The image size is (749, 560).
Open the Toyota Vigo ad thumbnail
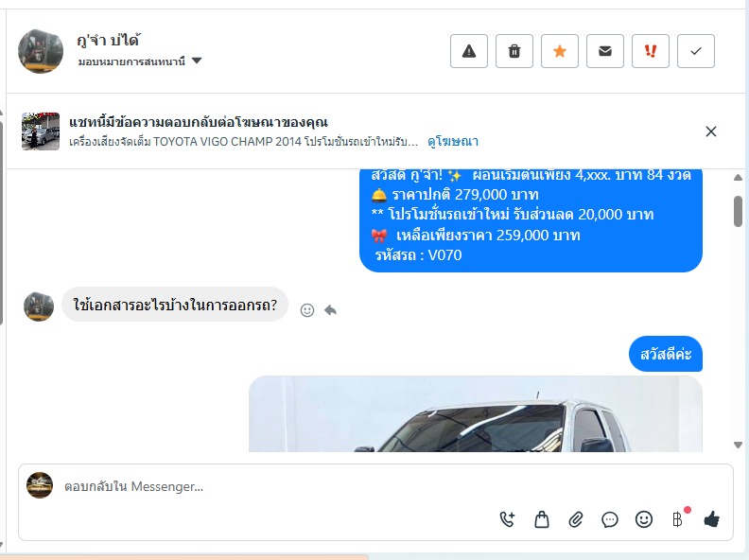coord(41,131)
